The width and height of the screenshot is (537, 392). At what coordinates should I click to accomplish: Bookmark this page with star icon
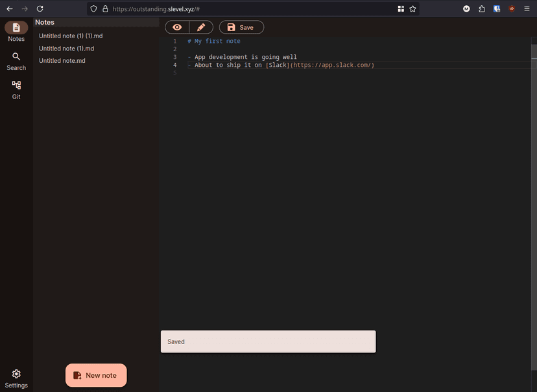click(x=412, y=9)
